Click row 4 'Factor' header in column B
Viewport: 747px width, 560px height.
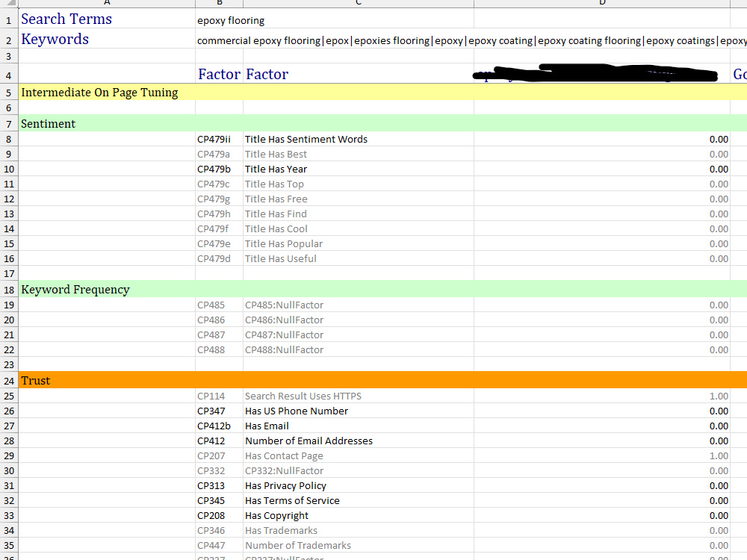click(x=219, y=74)
